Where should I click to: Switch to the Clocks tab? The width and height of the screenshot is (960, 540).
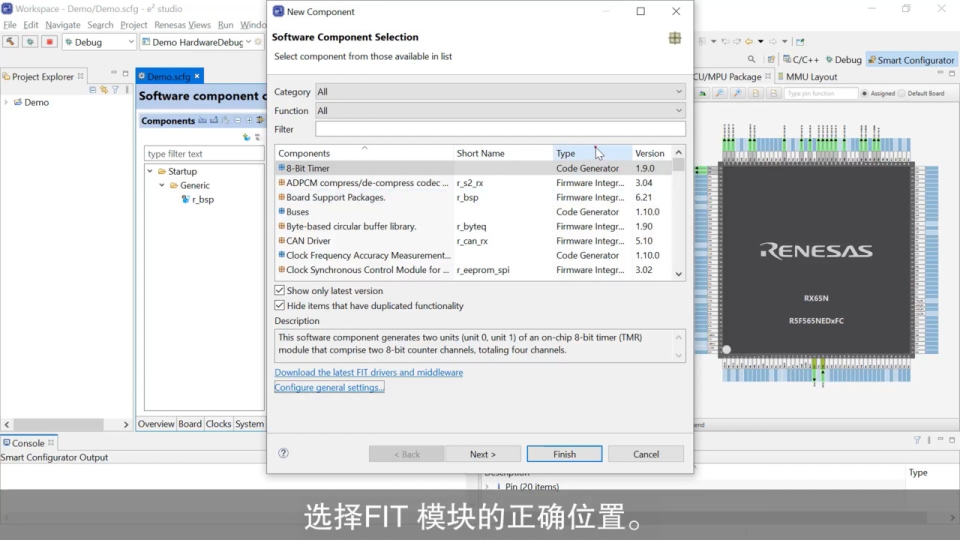(x=218, y=424)
